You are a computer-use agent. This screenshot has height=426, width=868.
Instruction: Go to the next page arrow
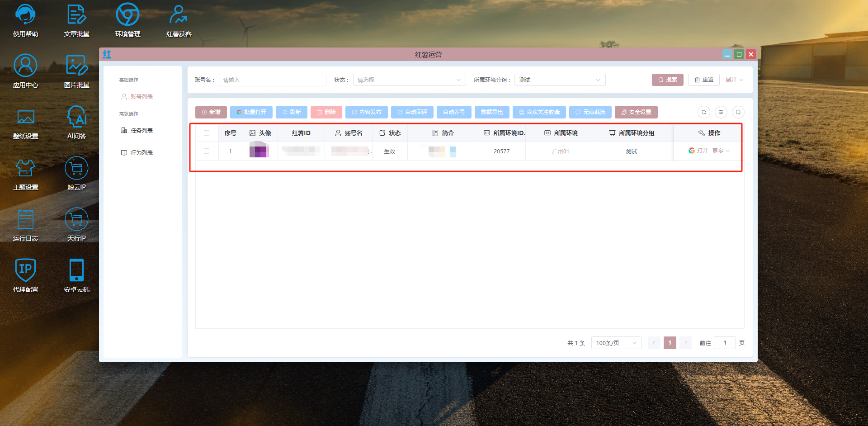686,343
